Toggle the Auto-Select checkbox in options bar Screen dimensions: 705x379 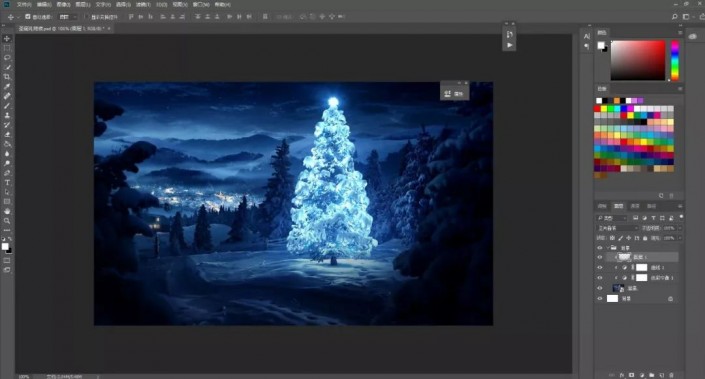(x=28, y=17)
